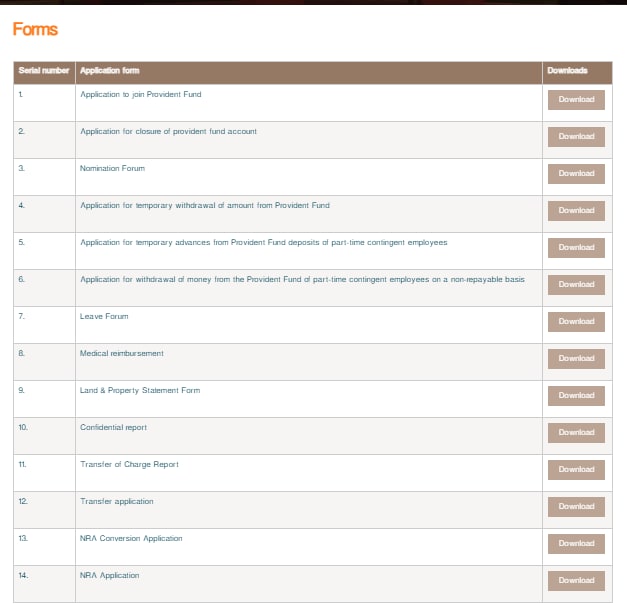Click the Serial number column header
The image size is (627, 609).
coord(44,71)
